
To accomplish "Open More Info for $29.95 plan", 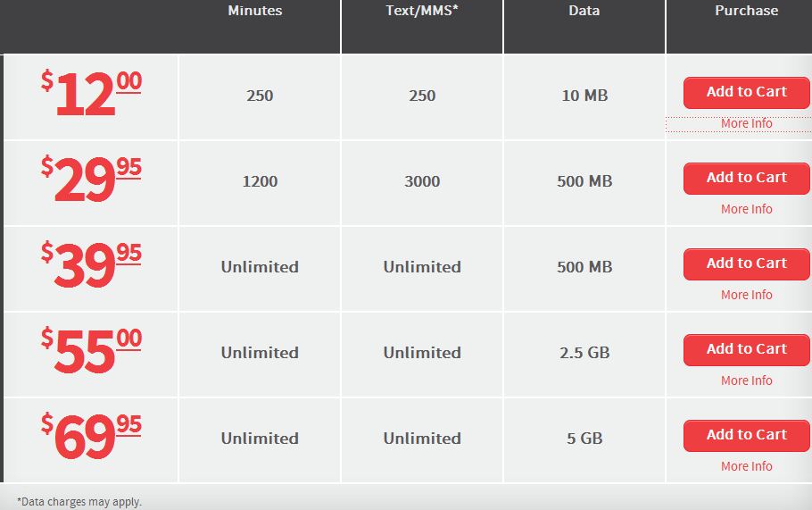I will pos(746,209).
